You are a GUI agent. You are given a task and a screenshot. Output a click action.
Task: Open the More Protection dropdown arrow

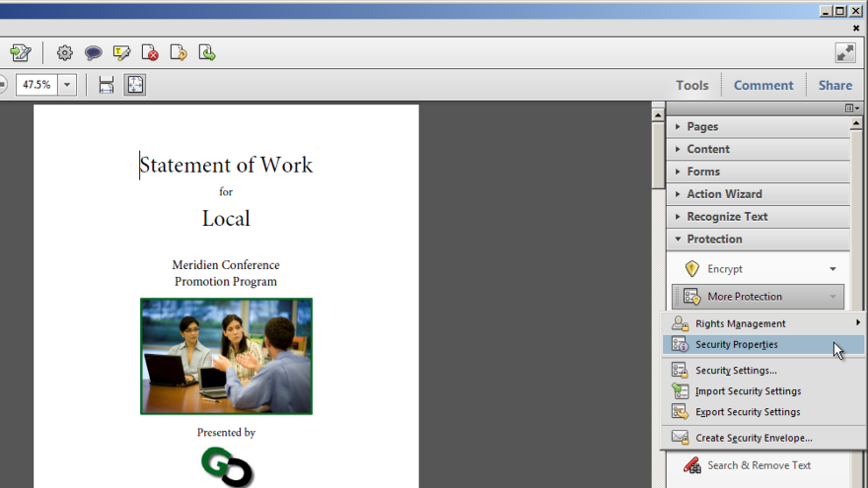pyautogui.click(x=832, y=297)
